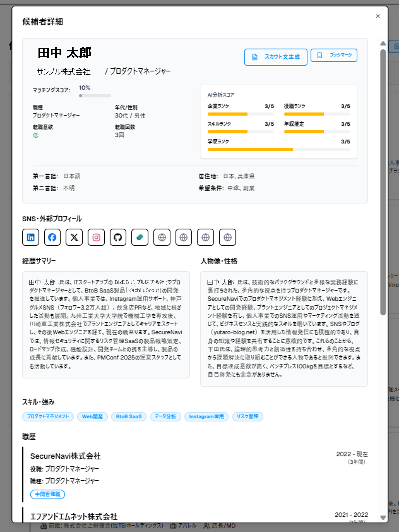
Task: Close the 候補者詳細 dialog
Action: click(378, 16)
